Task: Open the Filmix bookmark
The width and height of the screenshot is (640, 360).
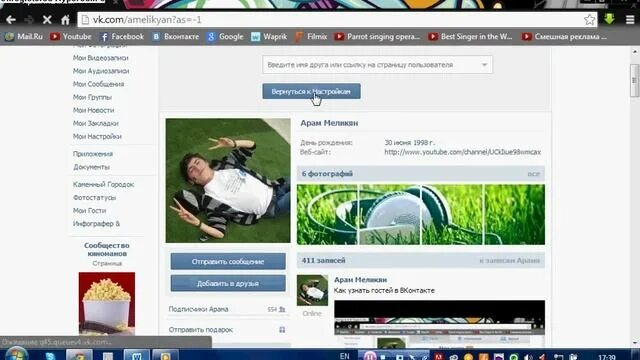Action: pyautogui.click(x=311, y=37)
